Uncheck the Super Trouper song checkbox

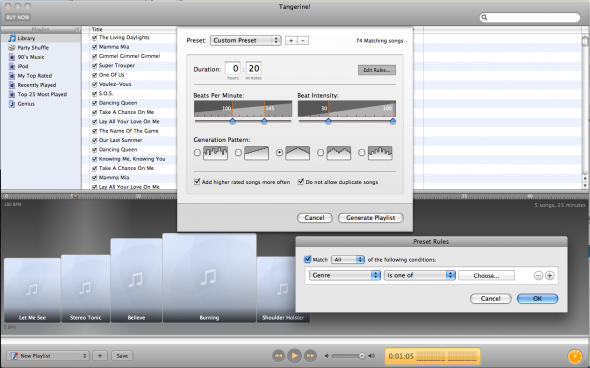click(95, 65)
